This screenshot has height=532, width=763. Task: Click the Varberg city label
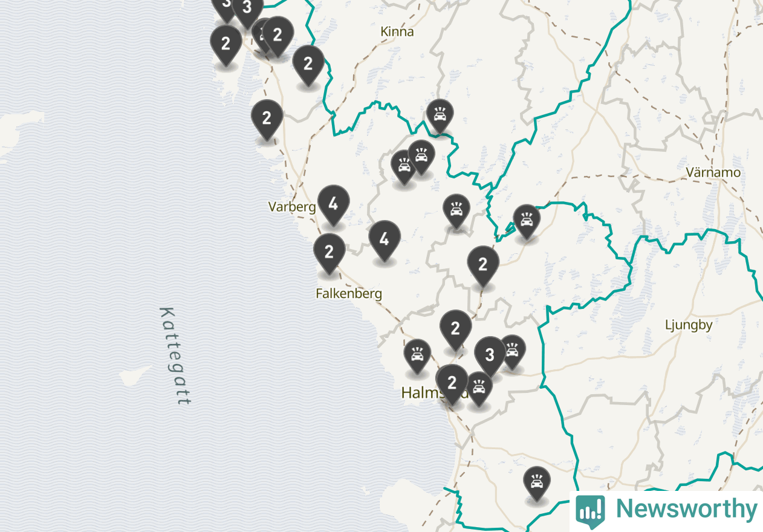292,207
